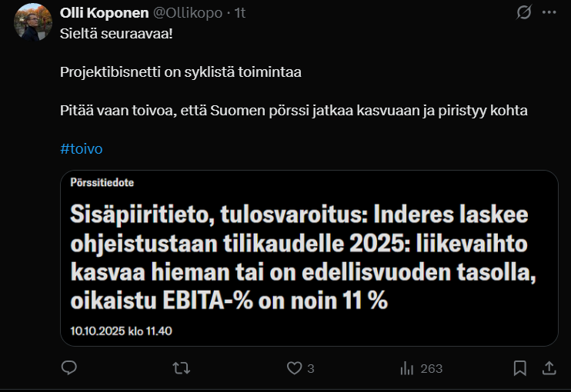Bookmark this post by Olli Koponen
The height and width of the screenshot is (392, 571).
tap(520, 368)
